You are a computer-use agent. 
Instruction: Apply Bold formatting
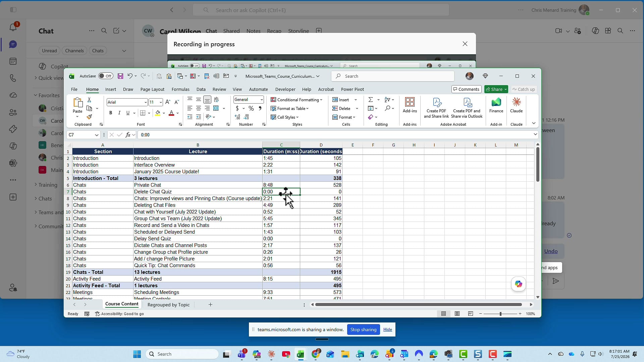[x=111, y=113]
